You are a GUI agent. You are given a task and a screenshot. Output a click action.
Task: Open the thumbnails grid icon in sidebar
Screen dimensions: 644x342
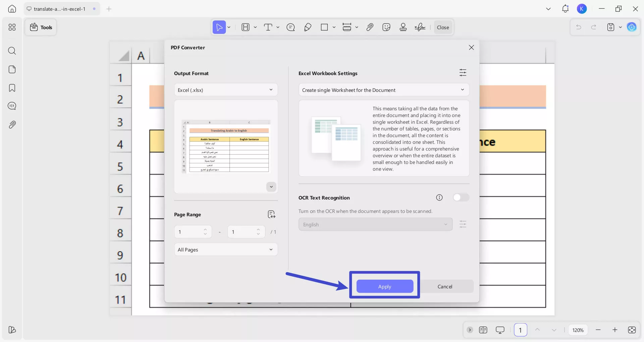[x=12, y=27]
